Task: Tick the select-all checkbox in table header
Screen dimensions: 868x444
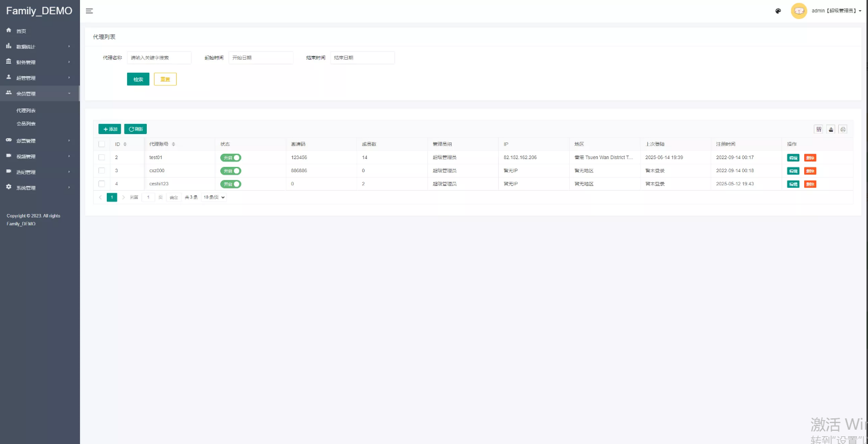Action: pyautogui.click(x=101, y=144)
